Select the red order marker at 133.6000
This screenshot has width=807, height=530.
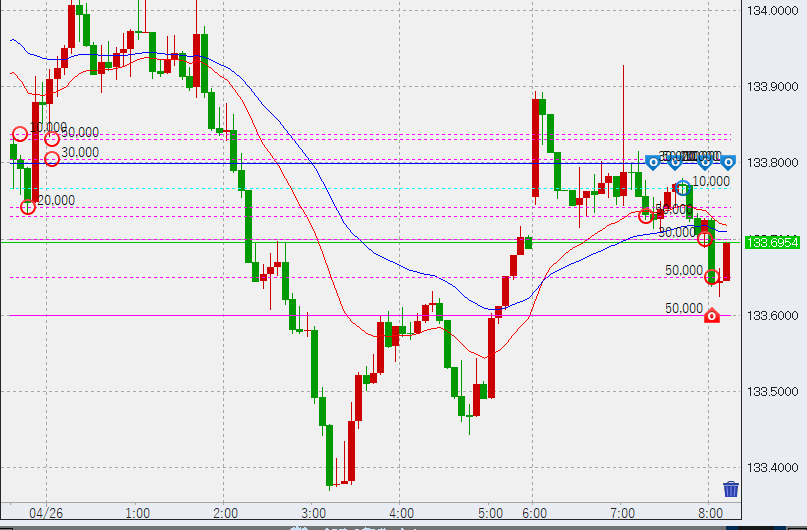[x=711, y=316]
